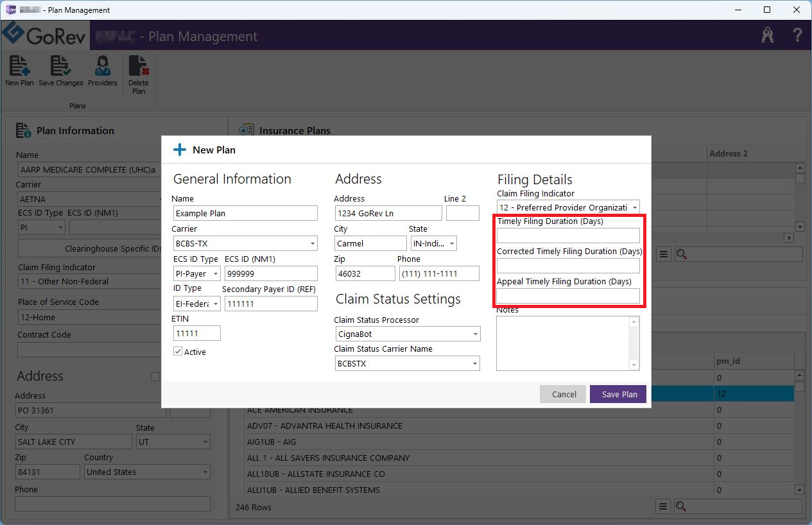Click the lower grid search box near 246 Rows
812x525 pixels.
[738, 507]
